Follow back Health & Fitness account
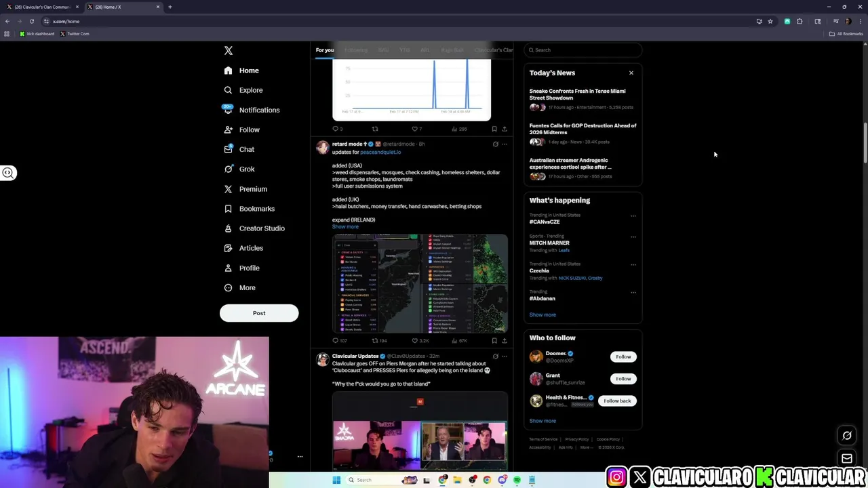This screenshot has width=868, height=488. [x=617, y=401]
